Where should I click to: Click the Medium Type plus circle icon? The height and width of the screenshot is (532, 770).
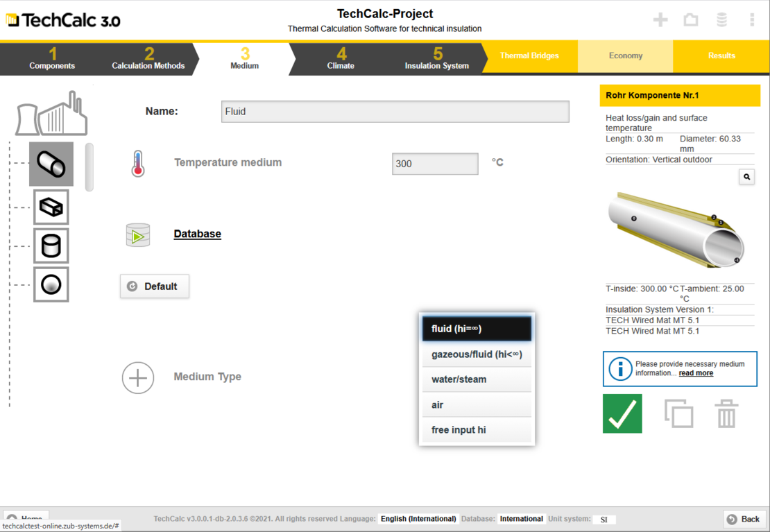[x=138, y=378]
